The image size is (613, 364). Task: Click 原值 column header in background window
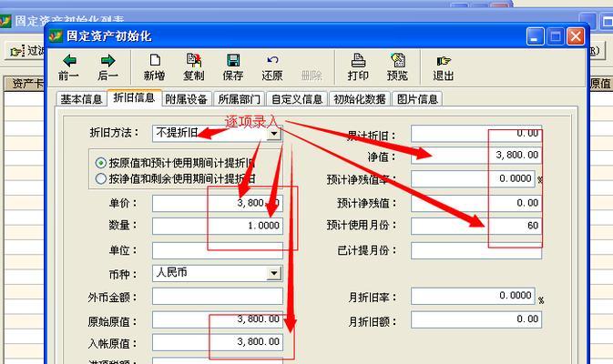pyautogui.click(x=601, y=84)
